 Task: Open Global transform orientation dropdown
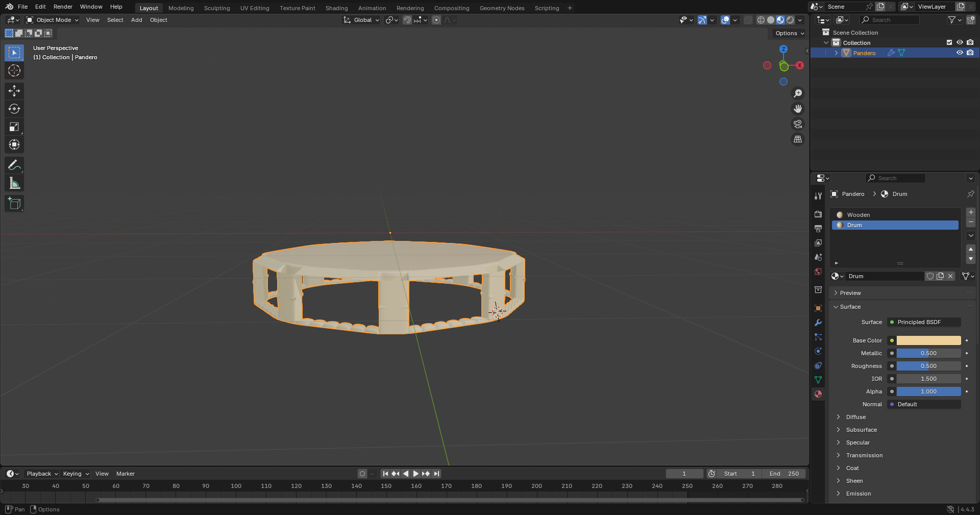coord(361,20)
